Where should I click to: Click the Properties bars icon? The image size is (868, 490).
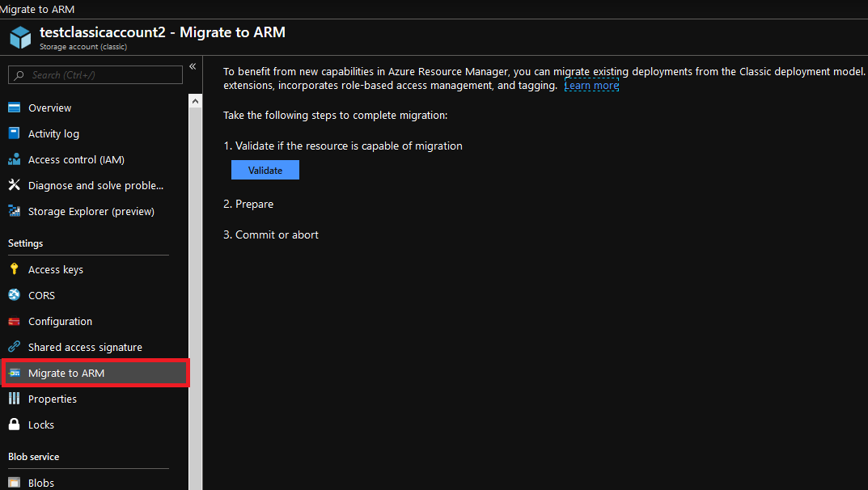(x=15, y=399)
